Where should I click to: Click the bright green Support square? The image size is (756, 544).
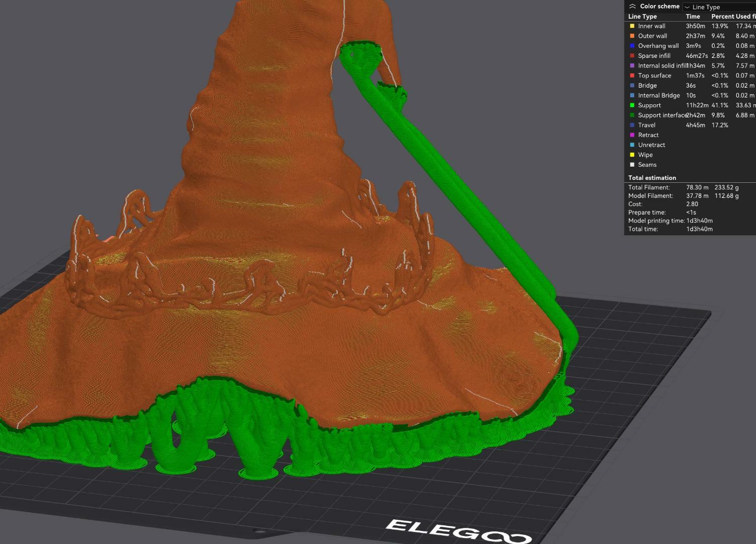coord(632,105)
